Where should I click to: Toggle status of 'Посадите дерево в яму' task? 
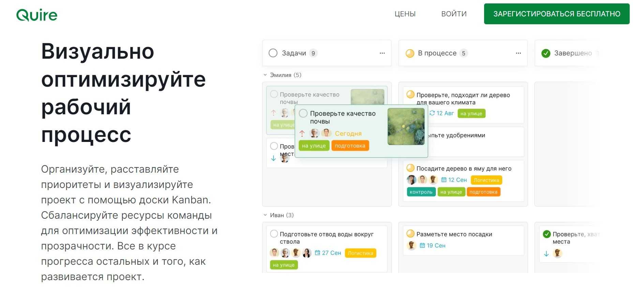click(410, 168)
